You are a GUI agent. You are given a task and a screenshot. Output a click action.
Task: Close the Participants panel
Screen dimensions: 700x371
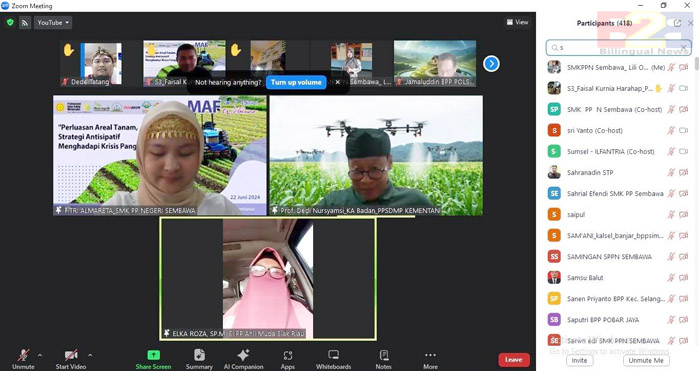coord(691,23)
